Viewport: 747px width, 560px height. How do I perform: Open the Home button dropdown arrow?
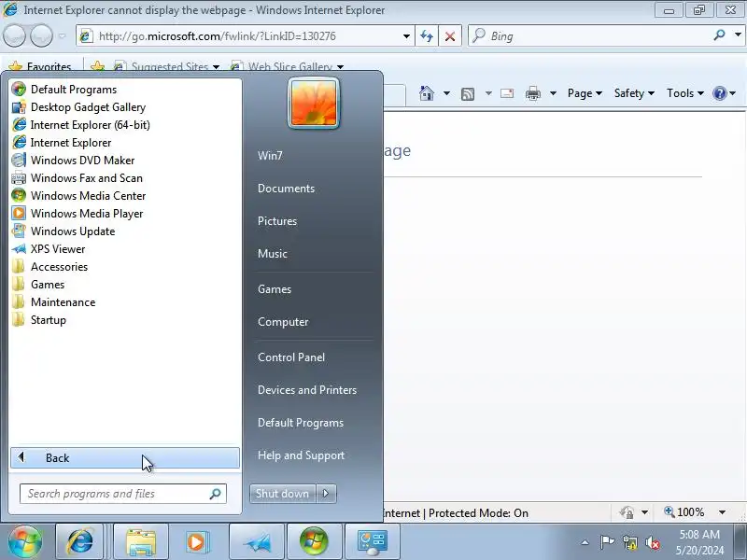pyautogui.click(x=446, y=93)
